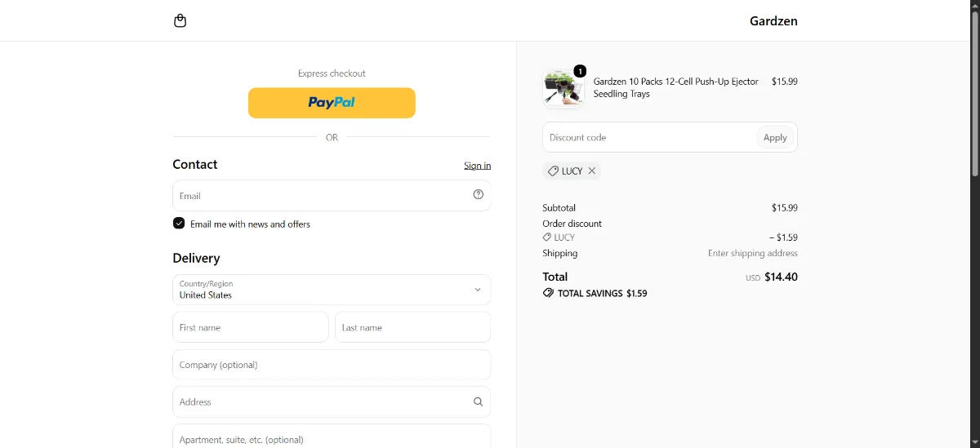Click the Express checkout label
Viewport: 980px width, 448px height.
[x=332, y=73]
